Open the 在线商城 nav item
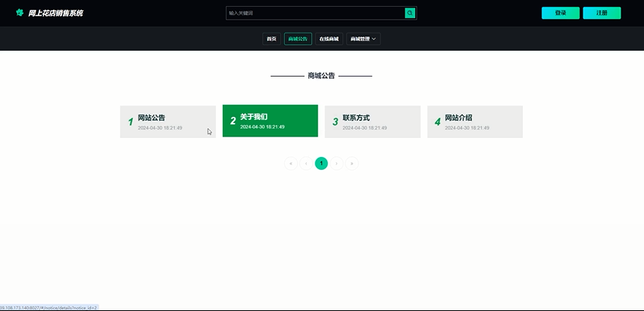Viewport: 644px width, 311px height. pyautogui.click(x=329, y=39)
